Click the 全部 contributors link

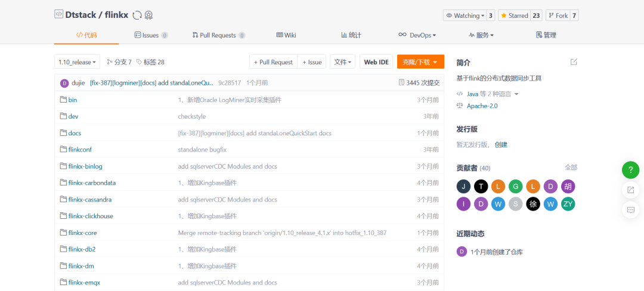[x=571, y=168]
